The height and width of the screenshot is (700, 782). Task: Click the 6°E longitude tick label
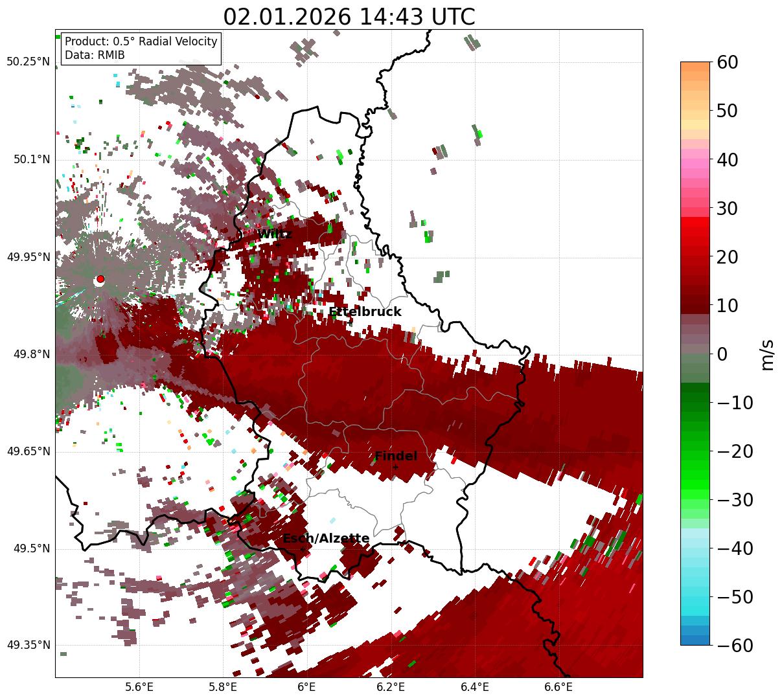click(306, 686)
